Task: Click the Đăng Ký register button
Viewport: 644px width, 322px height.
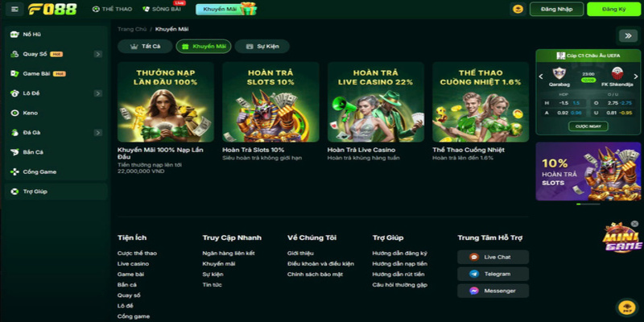Action: [x=613, y=9]
